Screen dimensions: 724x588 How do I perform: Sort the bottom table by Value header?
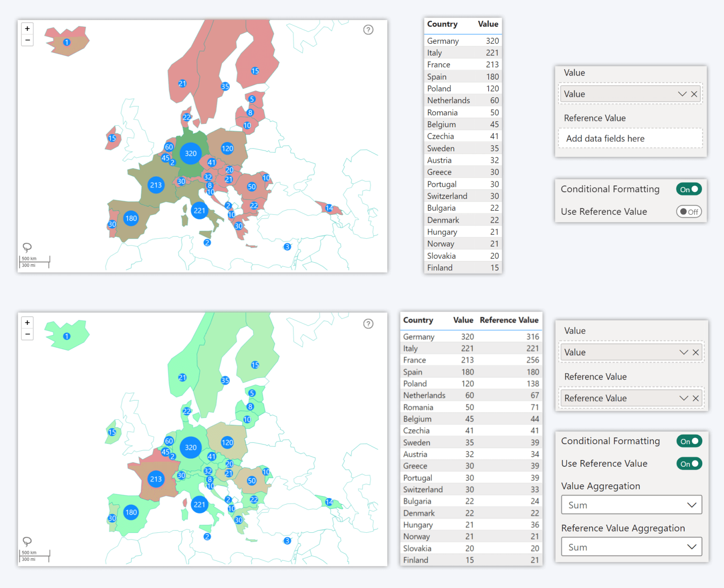pyautogui.click(x=463, y=320)
